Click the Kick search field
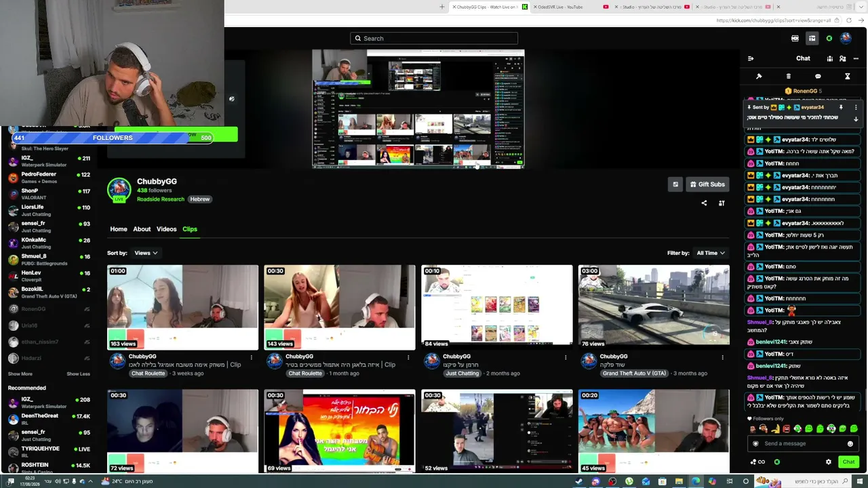The width and height of the screenshot is (868, 488). [x=434, y=39]
